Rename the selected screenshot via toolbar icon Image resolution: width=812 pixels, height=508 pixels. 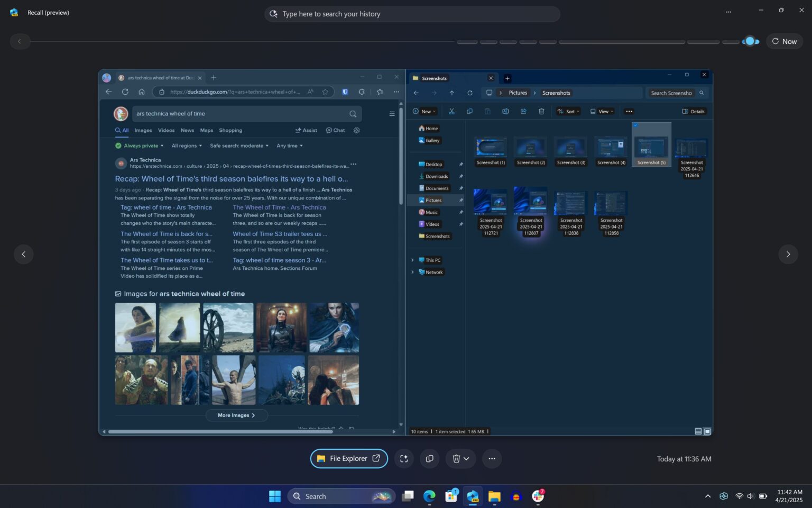[505, 111]
